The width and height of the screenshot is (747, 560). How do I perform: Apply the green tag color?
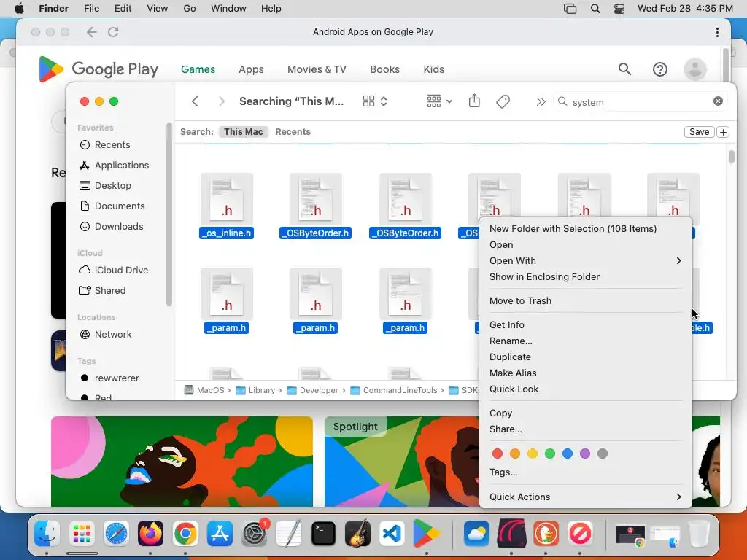(550, 454)
